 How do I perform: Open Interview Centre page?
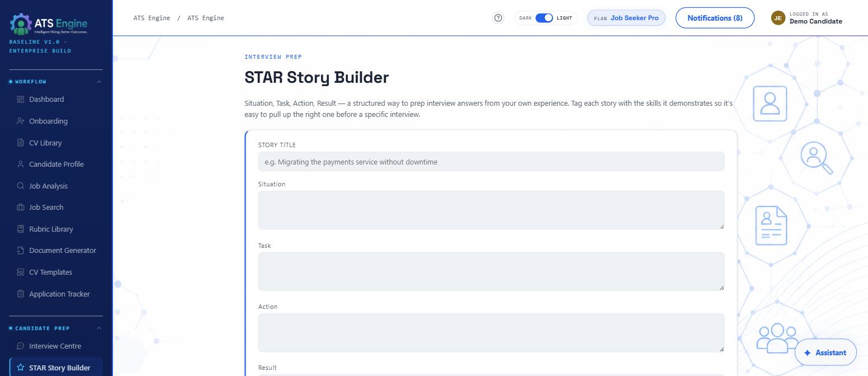56,346
